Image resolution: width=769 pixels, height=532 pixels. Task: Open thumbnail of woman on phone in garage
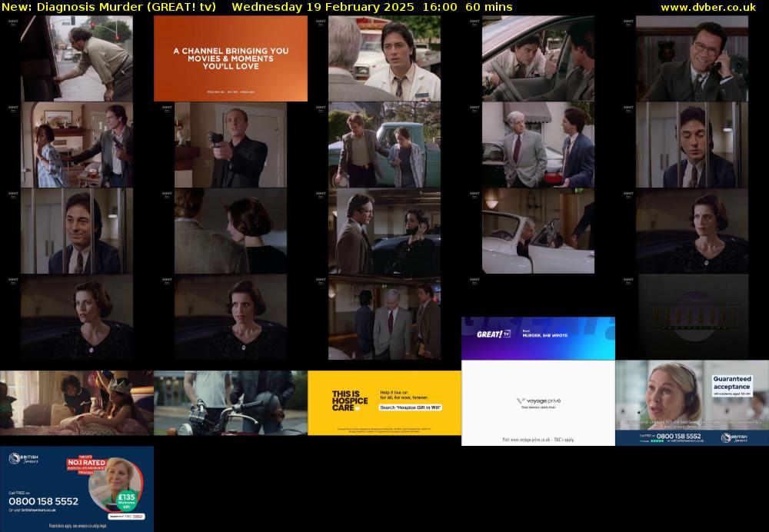(384, 231)
